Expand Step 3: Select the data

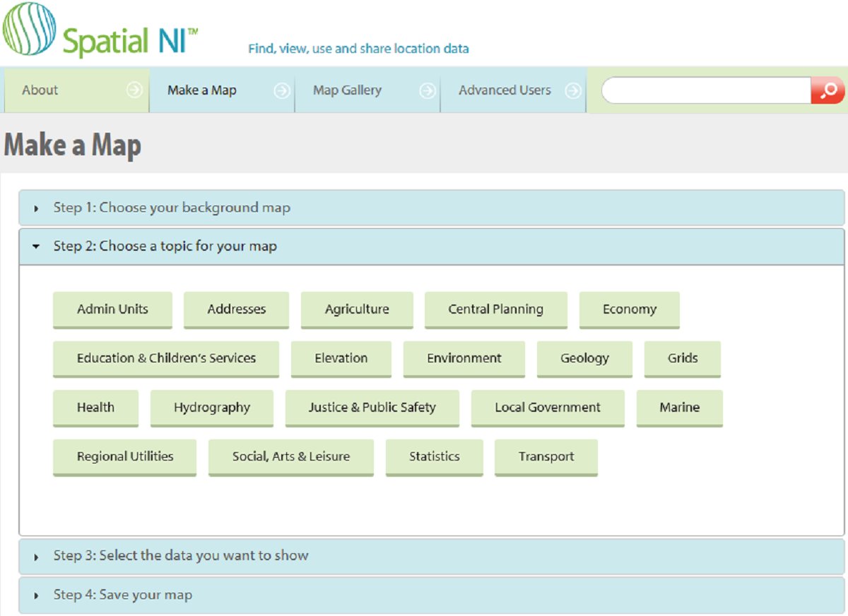tap(432, 556)
